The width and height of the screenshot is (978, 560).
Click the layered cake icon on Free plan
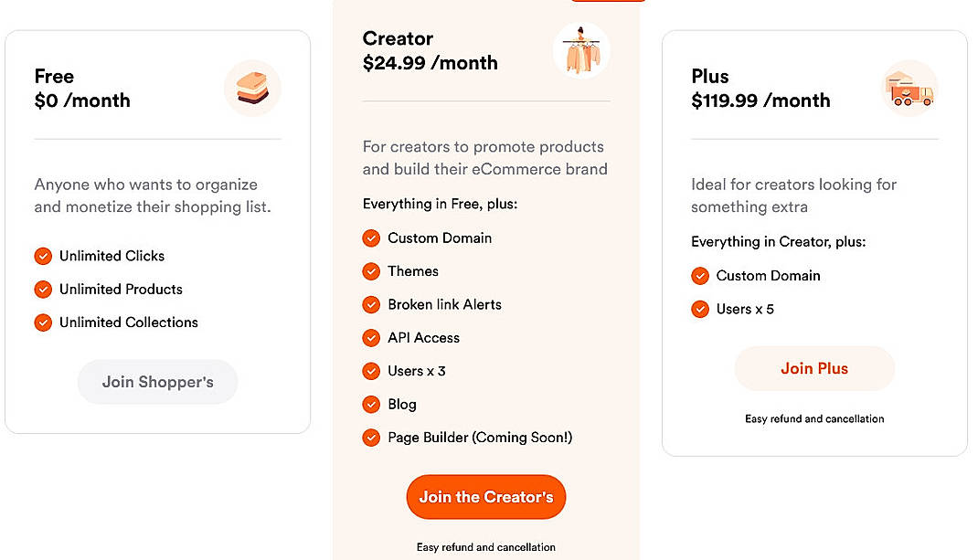point(252,89)
